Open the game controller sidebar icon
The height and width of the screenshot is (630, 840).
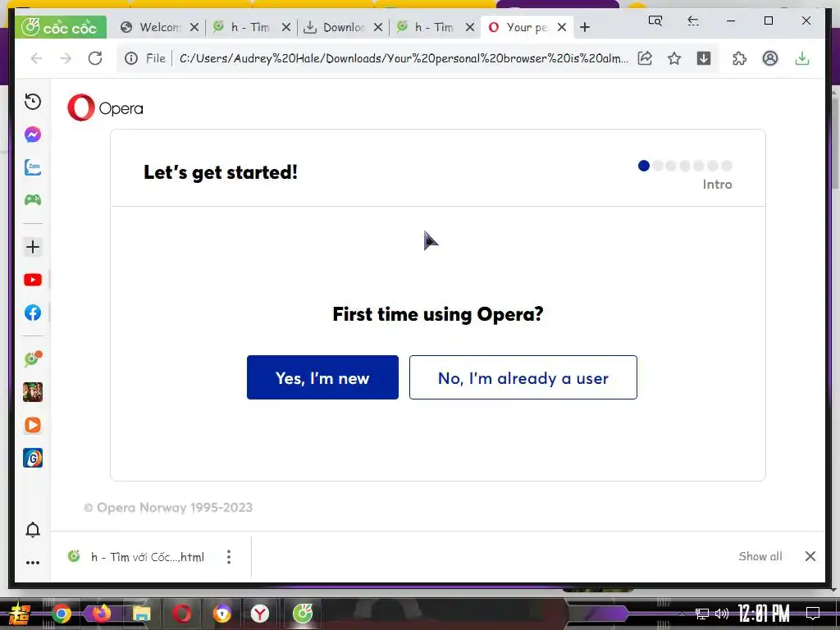point(33,200)
